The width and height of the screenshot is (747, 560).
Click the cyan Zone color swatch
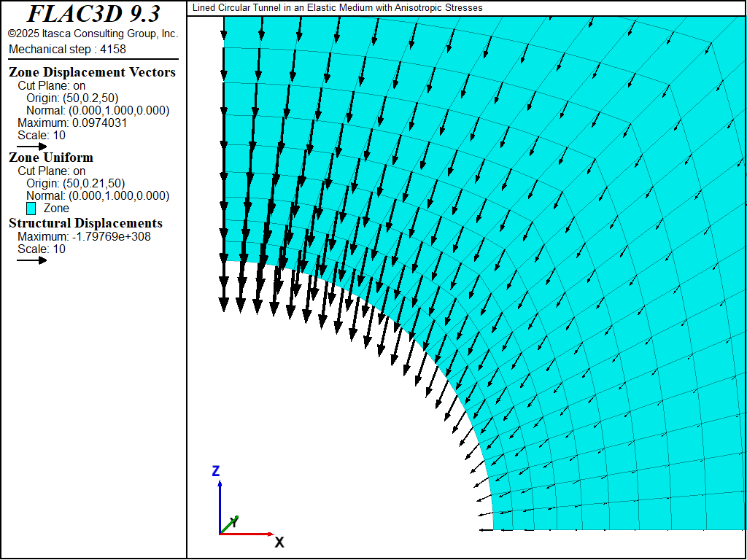coord(31,209)
